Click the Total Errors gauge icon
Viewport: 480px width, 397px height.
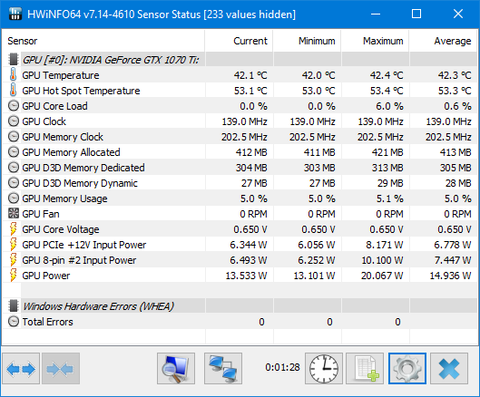pyautogui.click(x=13, y=322)
